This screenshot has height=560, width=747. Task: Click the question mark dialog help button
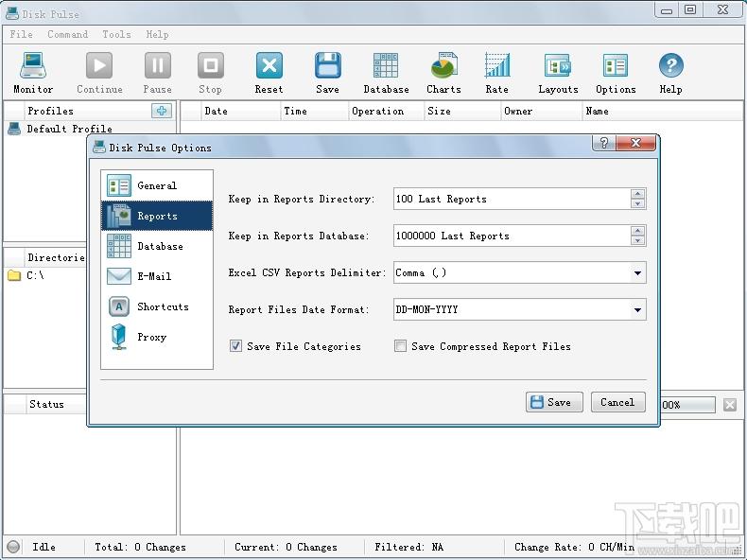point(603,143)
